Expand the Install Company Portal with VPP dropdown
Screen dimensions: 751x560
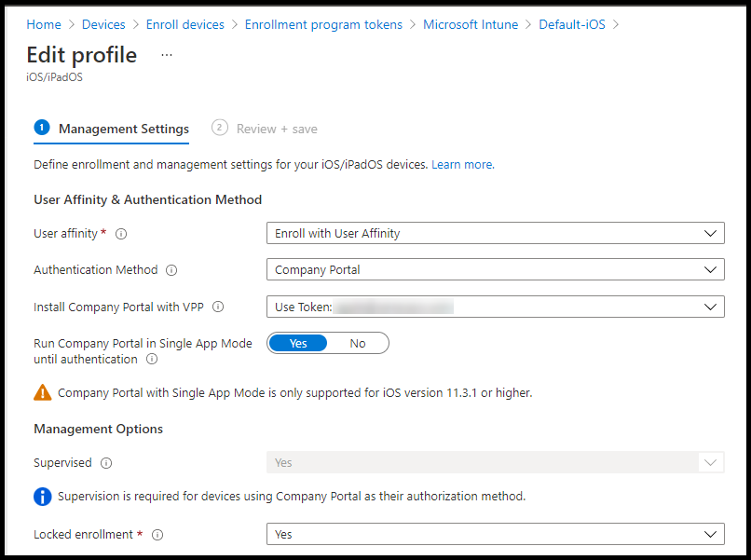(x=495, y=307)
